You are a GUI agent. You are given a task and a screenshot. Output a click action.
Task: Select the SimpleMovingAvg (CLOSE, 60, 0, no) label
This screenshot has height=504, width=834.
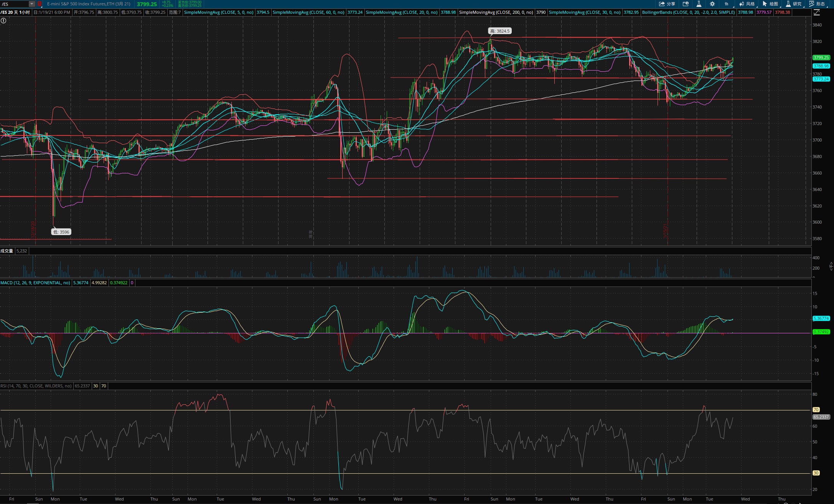308,12
